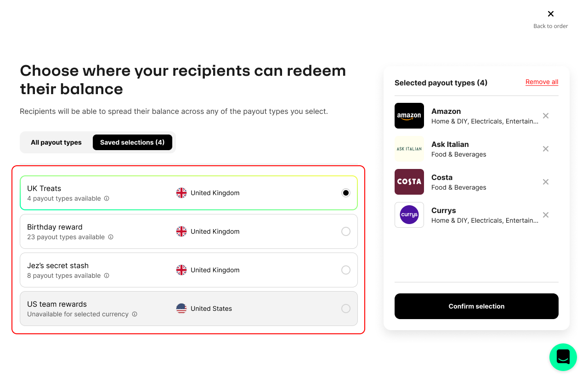588x382 pixels.
Task: Remove Costa using its X icon
Action: tap(546, 182)
